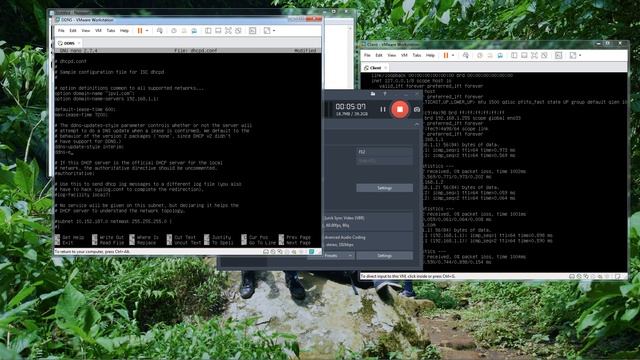Switch the Client window to console view
Image resolution: width=640 pixels, height=360 pixels.
(x=524, y=55)
